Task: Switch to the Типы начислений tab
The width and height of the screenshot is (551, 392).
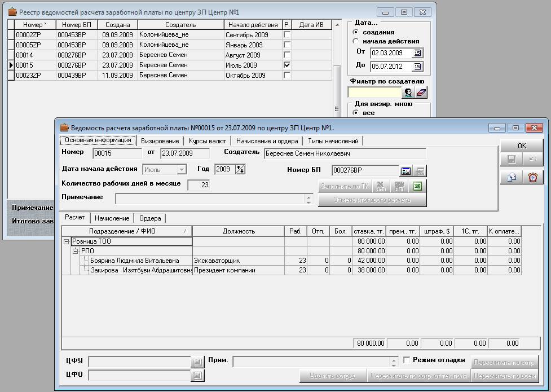Action: coord(333,141)
